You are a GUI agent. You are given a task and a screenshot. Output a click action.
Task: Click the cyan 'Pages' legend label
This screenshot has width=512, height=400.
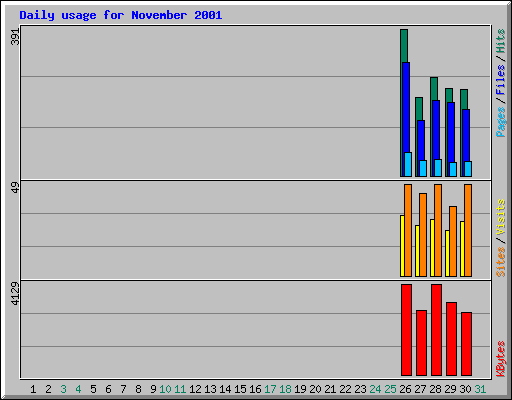pos(500,122)
